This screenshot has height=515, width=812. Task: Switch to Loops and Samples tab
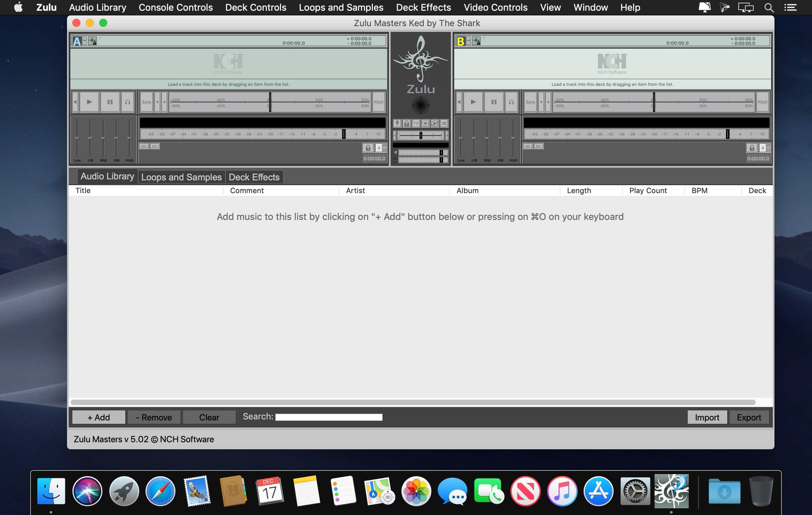(x=182, y=177)
